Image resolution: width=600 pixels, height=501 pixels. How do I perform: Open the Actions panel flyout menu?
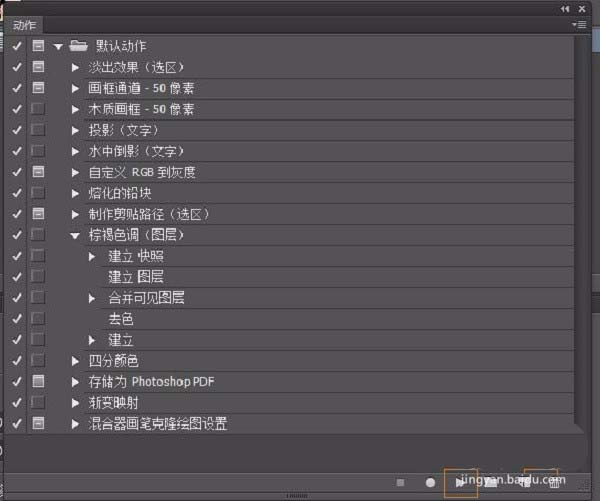coord(578,24)
